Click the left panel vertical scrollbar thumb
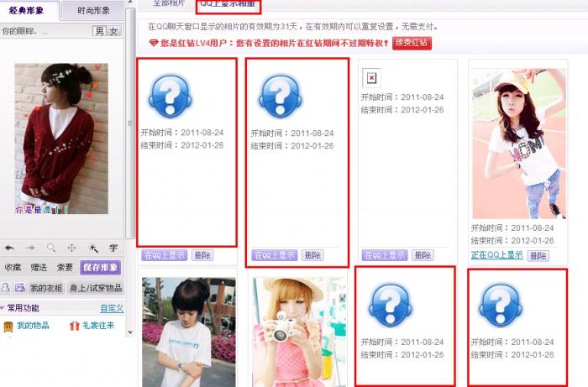Image resolution: width=588 pixels, height=387 pixels. pos(130,123)
